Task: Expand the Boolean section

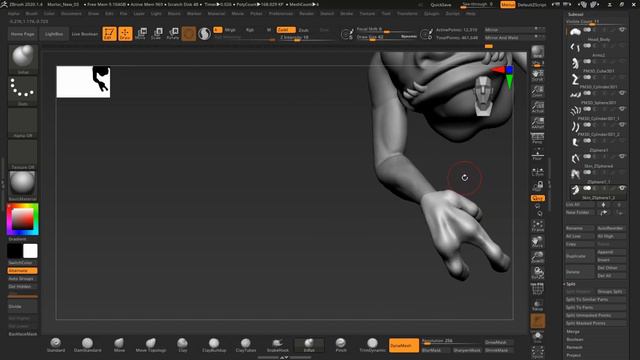Action: [575, 340]
